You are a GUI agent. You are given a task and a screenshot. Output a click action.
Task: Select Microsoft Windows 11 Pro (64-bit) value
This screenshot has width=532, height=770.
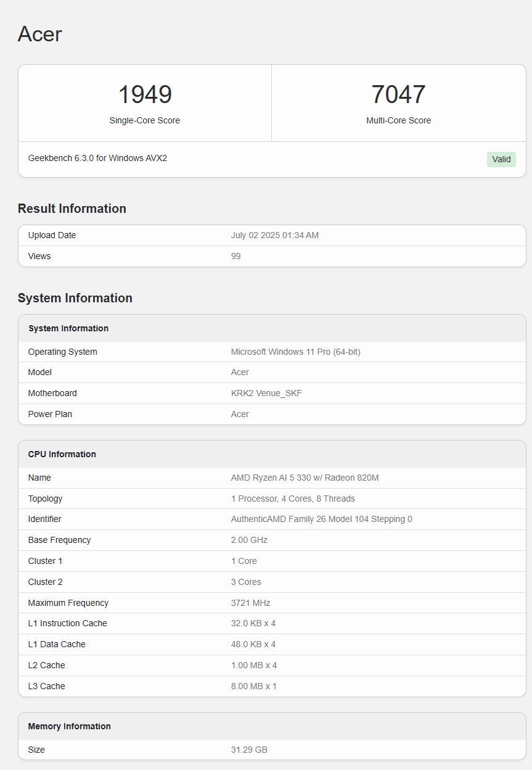[296, 352]
